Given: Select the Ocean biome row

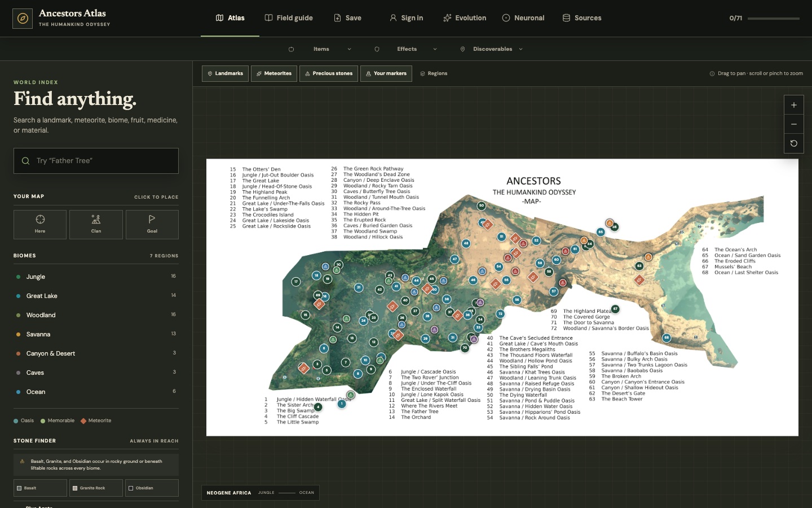Looking at the screenshot, I should (x=96, y=392).
